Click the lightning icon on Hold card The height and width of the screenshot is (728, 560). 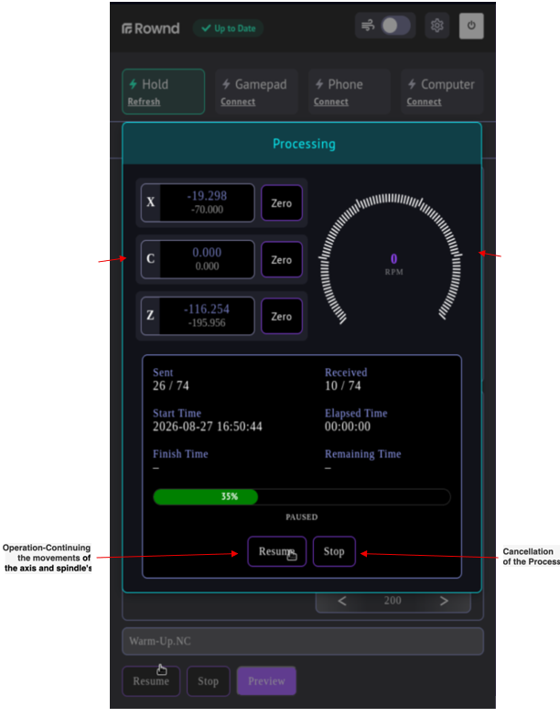tap(134, 84)
